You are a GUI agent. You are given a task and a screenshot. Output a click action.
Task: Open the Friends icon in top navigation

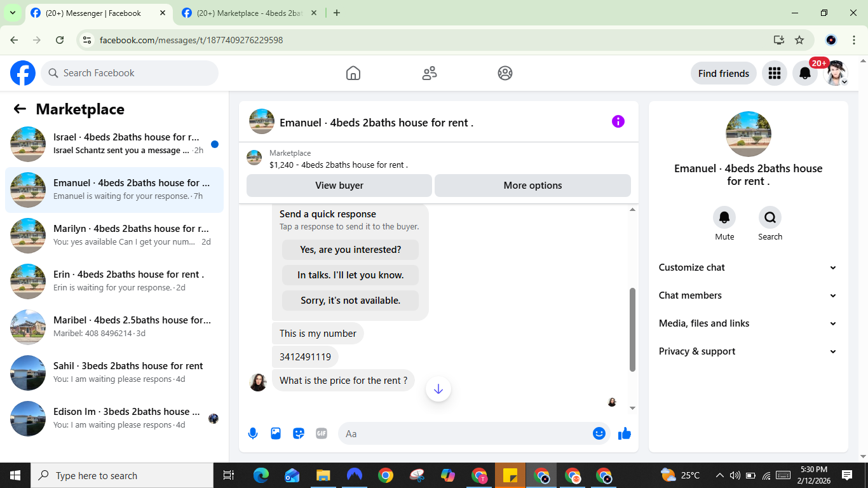(x=430, y=73)
